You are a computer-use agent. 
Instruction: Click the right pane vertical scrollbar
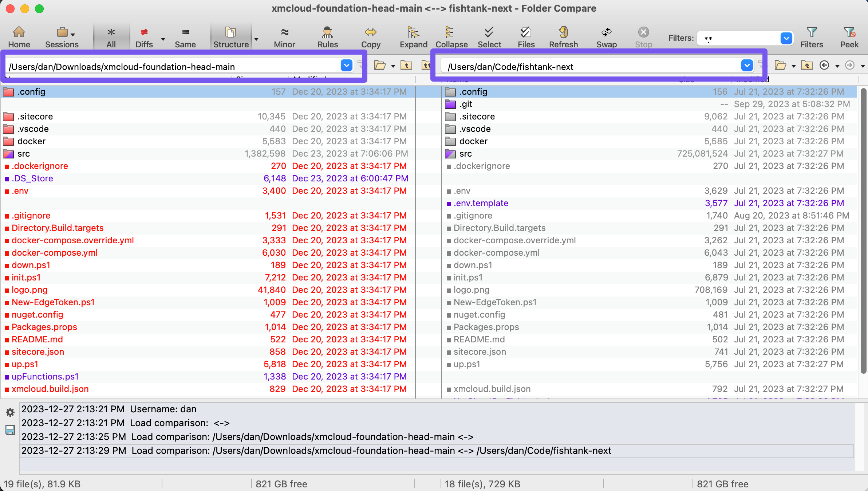863,230
